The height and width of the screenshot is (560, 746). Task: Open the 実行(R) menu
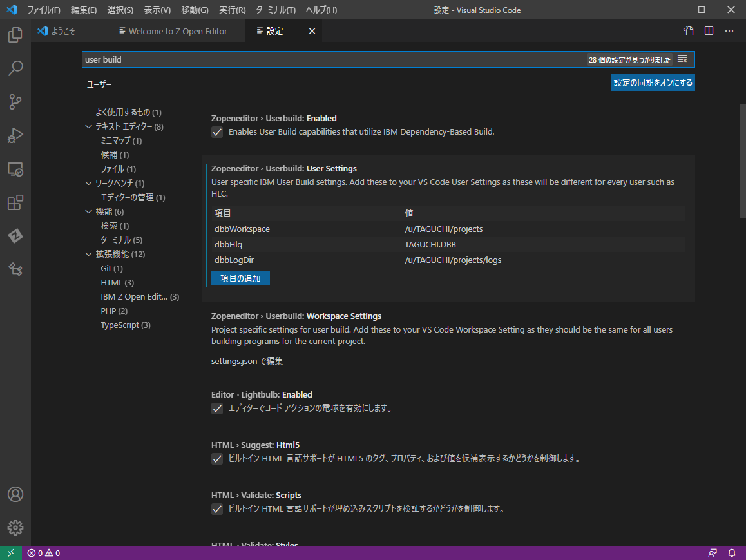click(x=232, y=10)
